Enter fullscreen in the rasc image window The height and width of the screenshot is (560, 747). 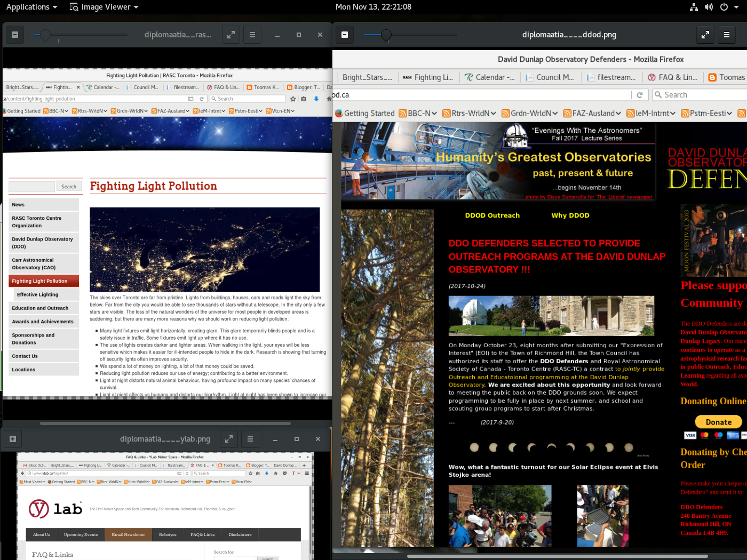point(231,35)
